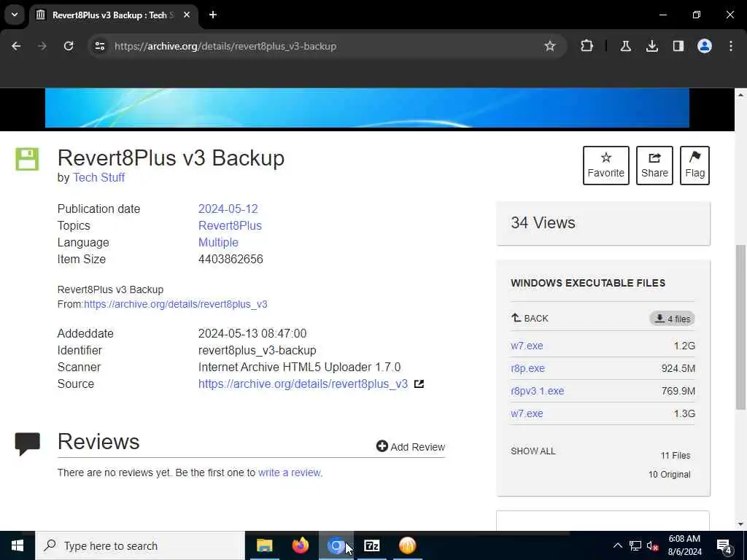The image size is (747, 560).
Task: Open the From revert8plus_v3 description link
Action: [175, 304]
